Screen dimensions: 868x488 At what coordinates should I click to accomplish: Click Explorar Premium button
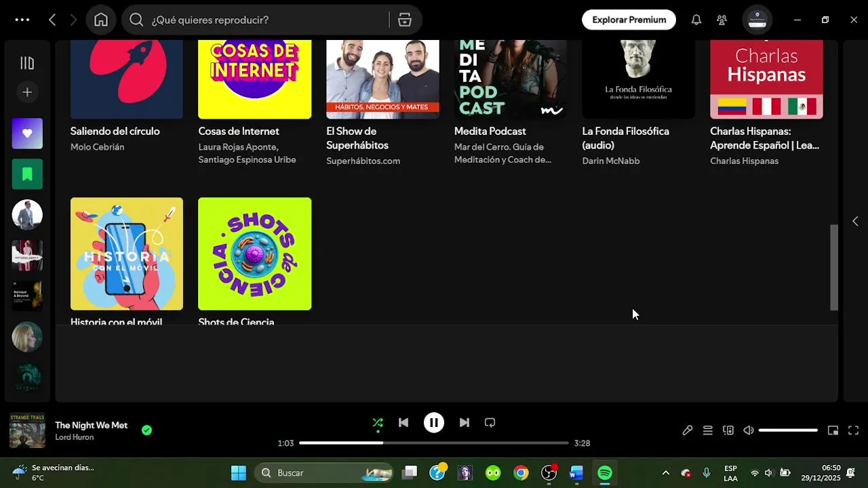pyautogui.click(x=629, y=20)
